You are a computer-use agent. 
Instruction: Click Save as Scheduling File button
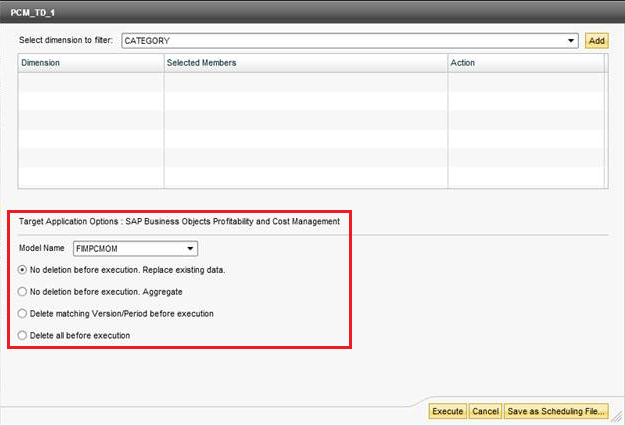click(x=556, y=411)
